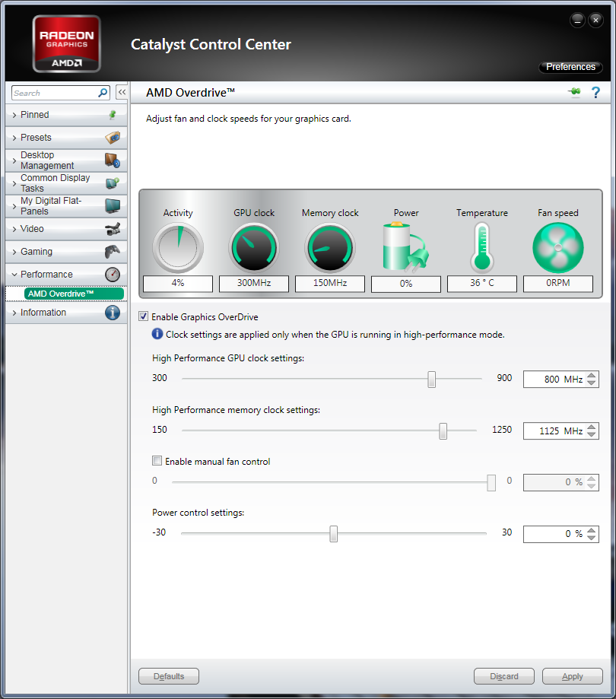Click the memory clock slider handle
This screenshot has height=699, width=616.
click(443, 431)
